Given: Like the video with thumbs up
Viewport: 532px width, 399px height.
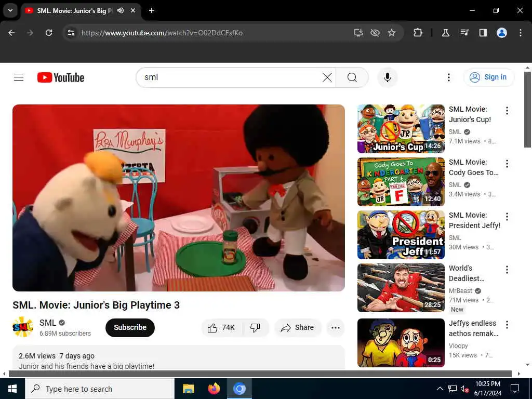Looking at the screenshot, I should [222, 327].
